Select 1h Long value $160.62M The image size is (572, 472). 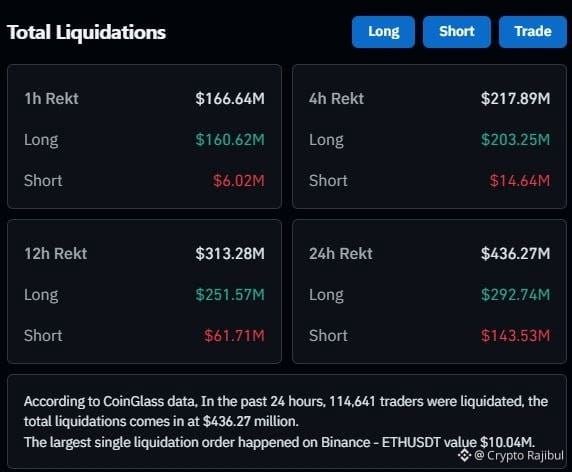coord(230,140)
